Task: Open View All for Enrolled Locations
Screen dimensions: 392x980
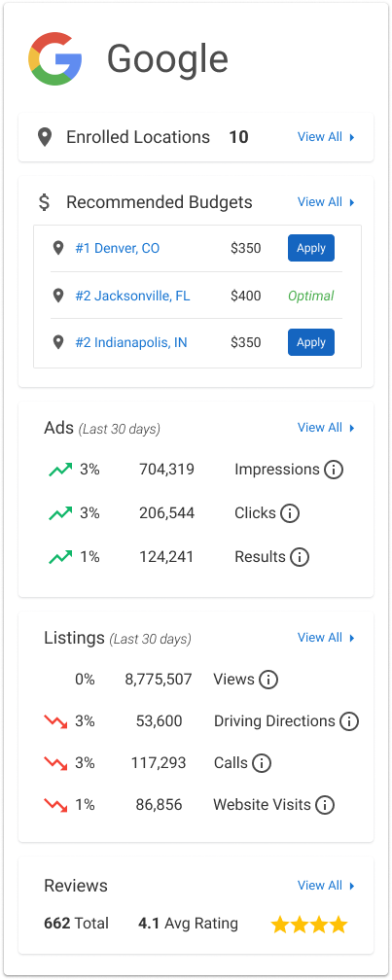Action: (326, 137)
